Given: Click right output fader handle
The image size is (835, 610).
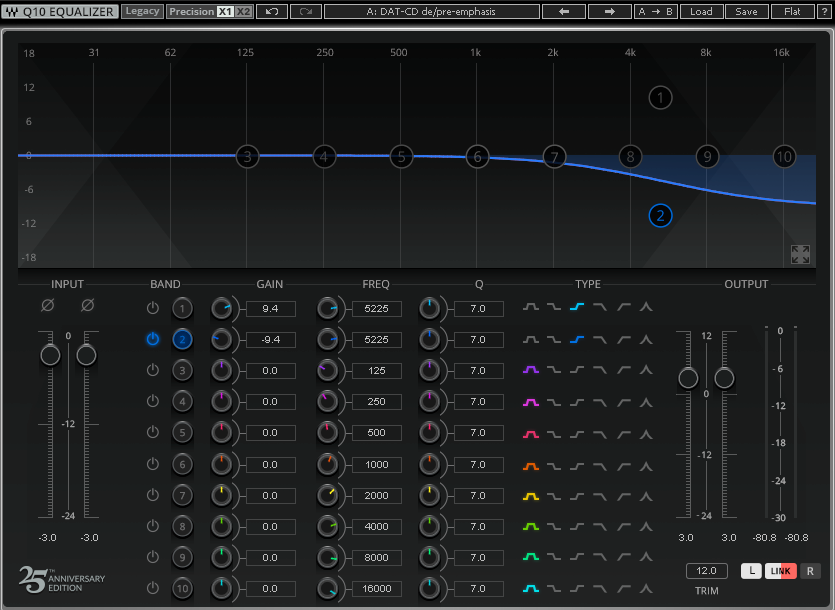Looking at the screenshot, I should coord(724,378).
